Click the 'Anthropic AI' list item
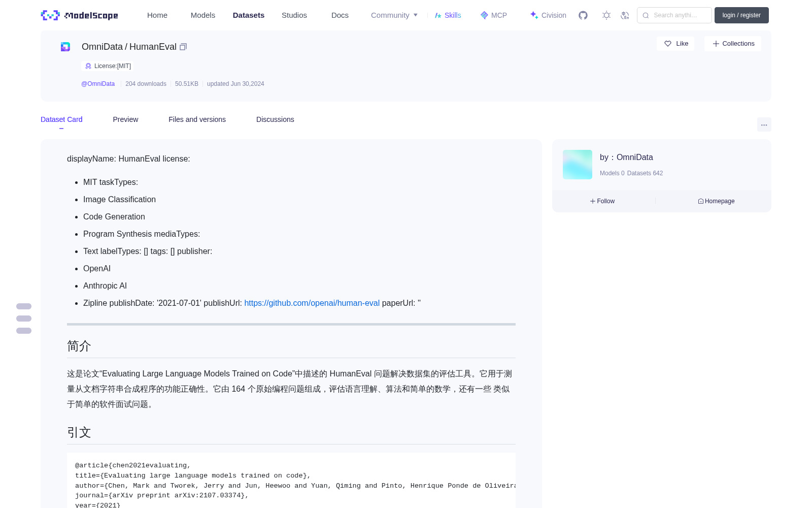812x508 pixels. tap(105, 285)
